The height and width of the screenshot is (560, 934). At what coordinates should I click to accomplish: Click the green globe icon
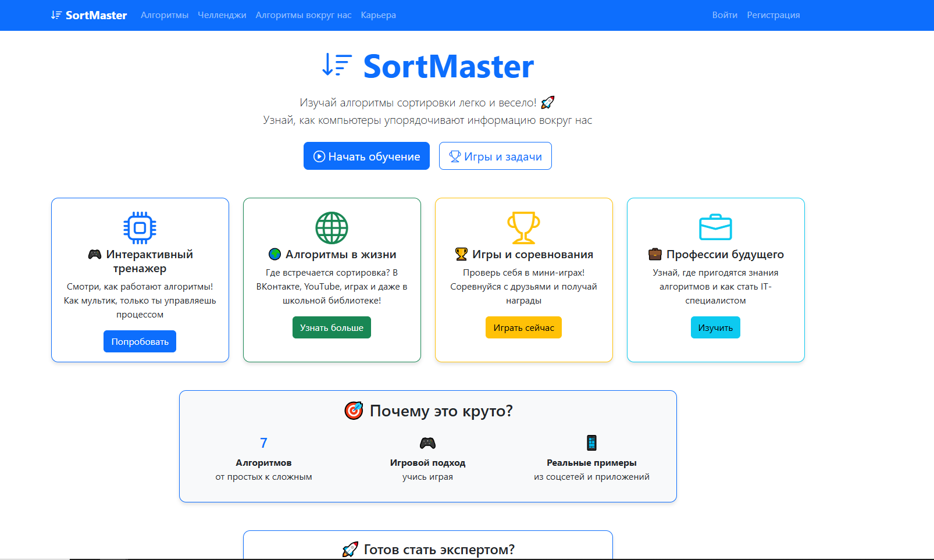tap(332, 228)
